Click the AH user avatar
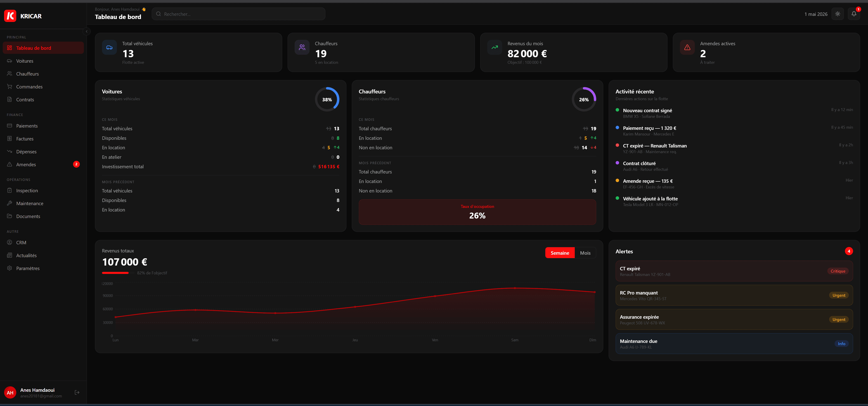Viewport: 868px width, 406px height. point(10,392)
